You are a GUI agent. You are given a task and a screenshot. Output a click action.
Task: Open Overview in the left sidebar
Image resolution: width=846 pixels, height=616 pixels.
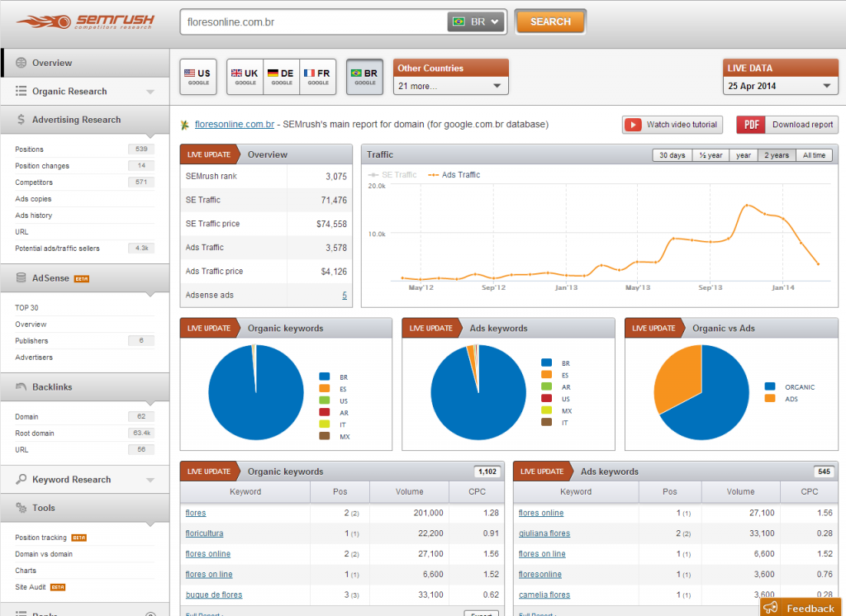point(52,63)
